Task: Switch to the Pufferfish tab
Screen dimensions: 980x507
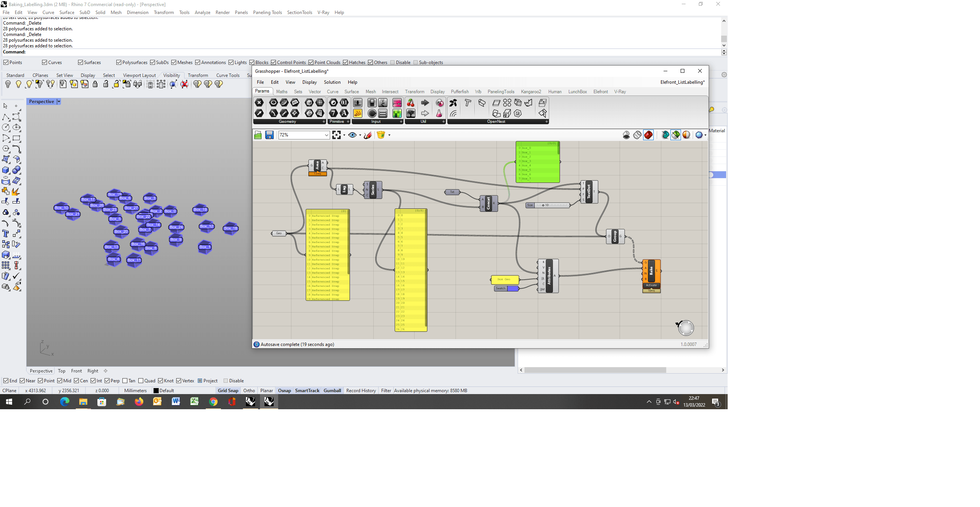Action: coord(460,92)
